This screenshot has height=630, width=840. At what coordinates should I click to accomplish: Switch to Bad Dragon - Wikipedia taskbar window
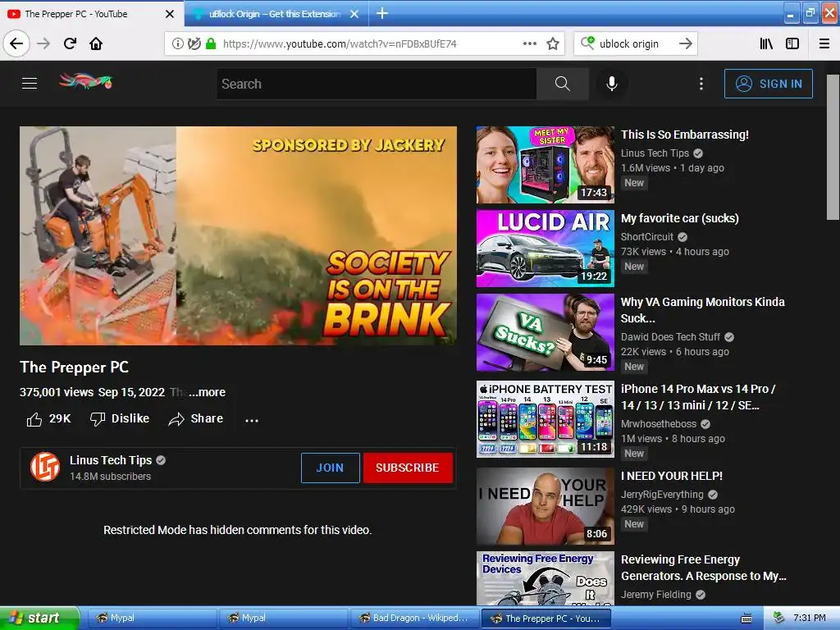414,619
